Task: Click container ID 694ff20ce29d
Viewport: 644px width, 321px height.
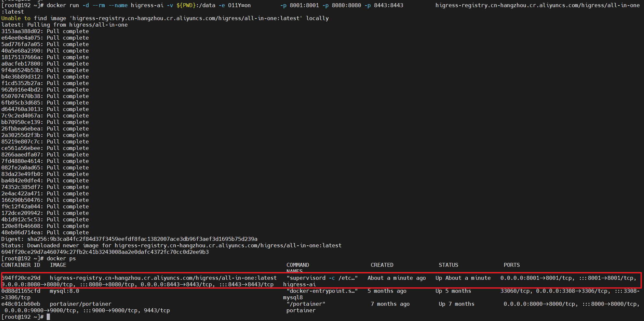Action: 21,278
